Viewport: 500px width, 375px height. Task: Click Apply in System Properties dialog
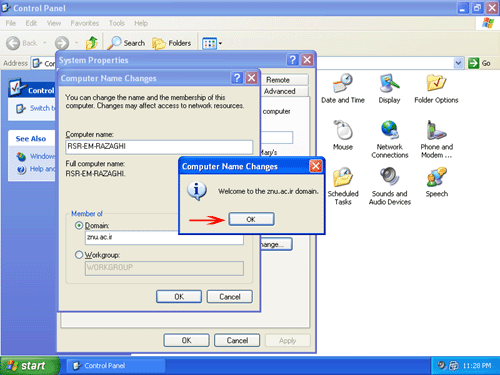288,340
